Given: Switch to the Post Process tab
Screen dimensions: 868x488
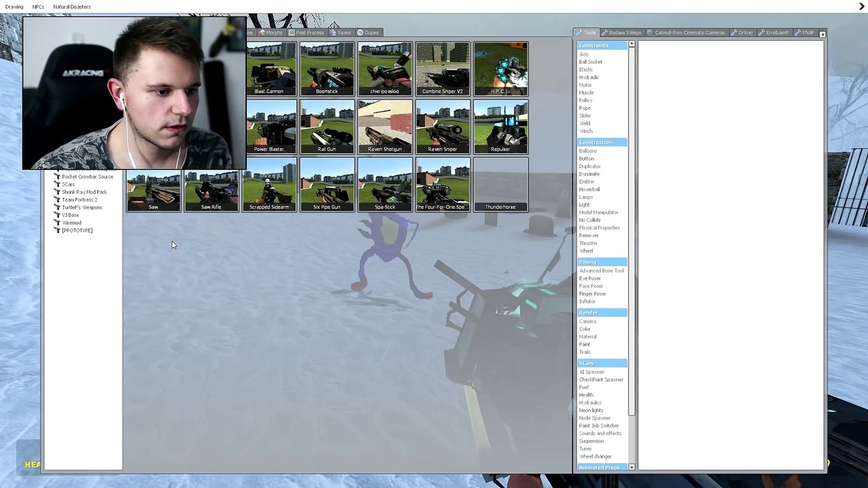Looking at the screenshot, I should 307,33.
